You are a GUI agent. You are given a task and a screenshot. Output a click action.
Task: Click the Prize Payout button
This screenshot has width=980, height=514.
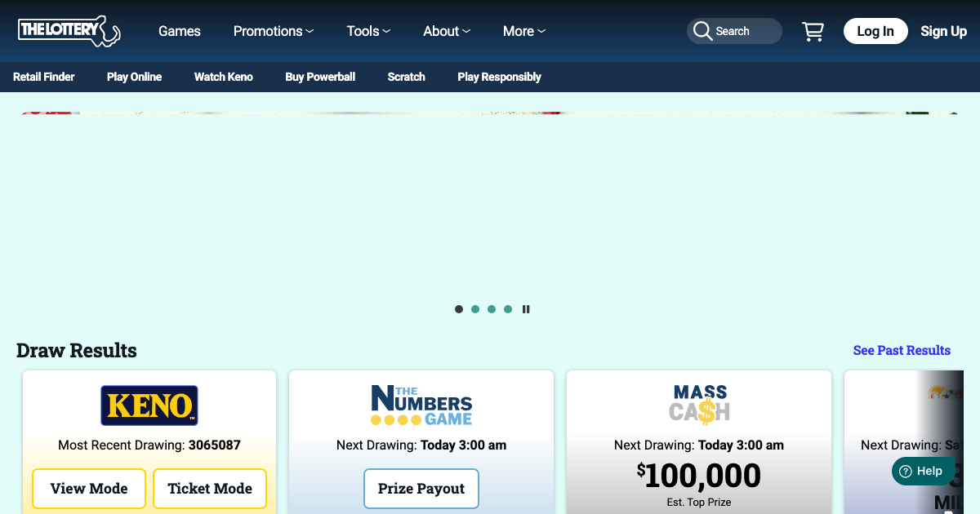[421, 489]
